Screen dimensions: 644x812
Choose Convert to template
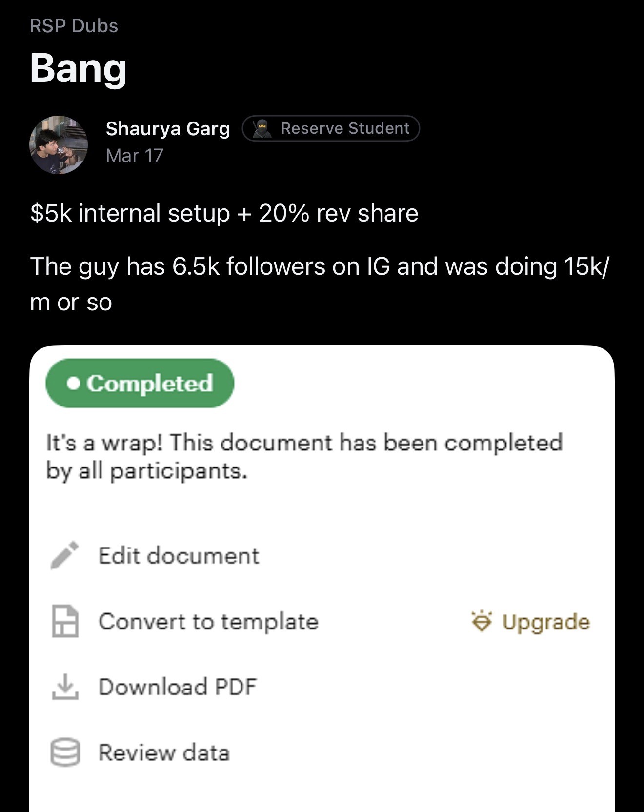208,622
